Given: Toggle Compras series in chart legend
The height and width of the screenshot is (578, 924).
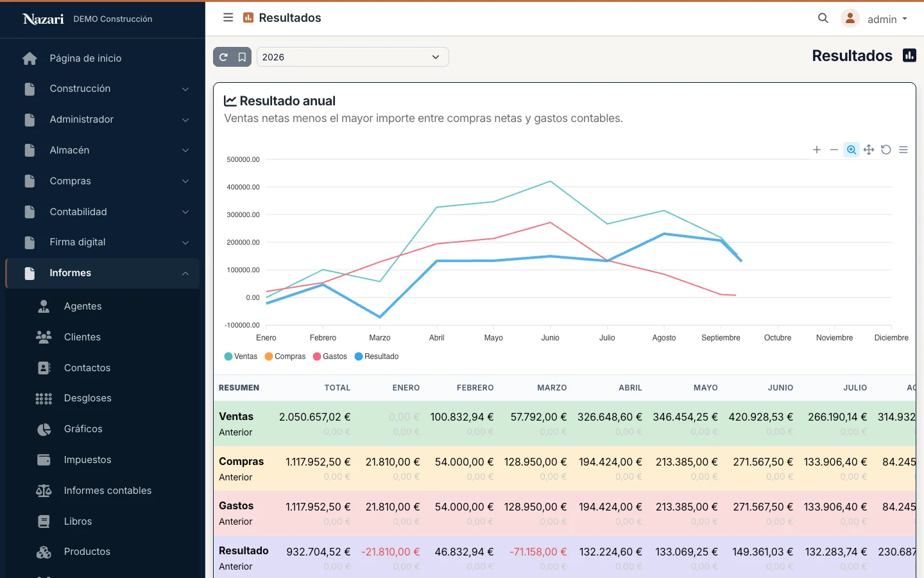Looking at the screenshot, I should point(285,356).
